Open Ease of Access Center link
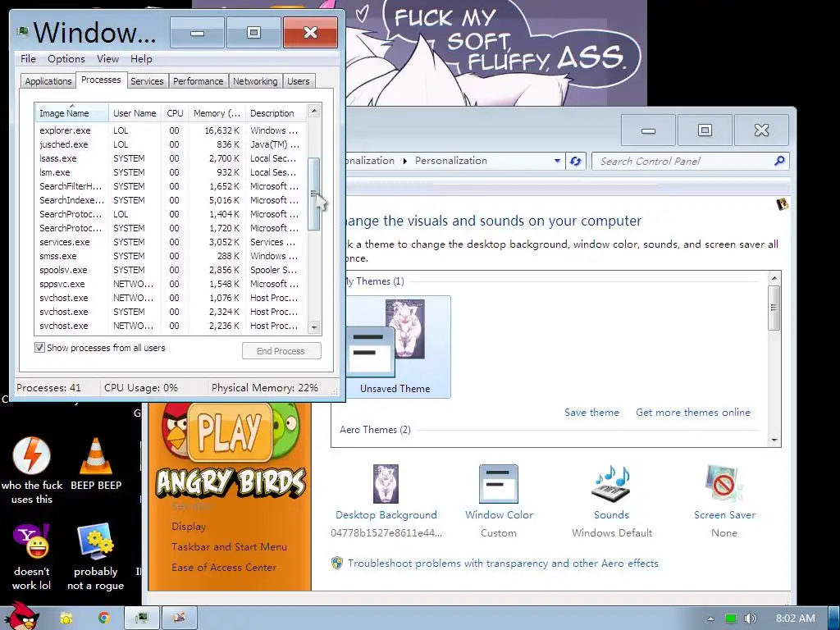This screenshot has height=630, width=840. (224, 567)
